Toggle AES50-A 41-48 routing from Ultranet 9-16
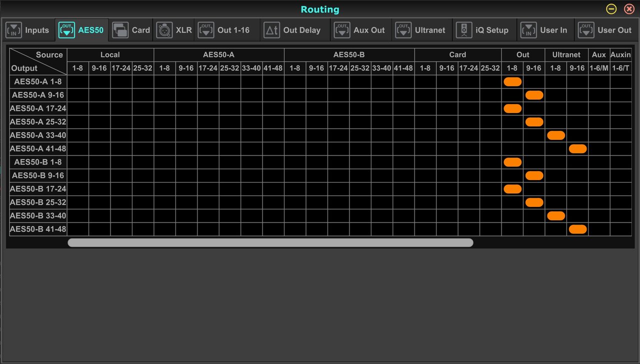Screen dimensions: 640x364 tap(577, 148)
